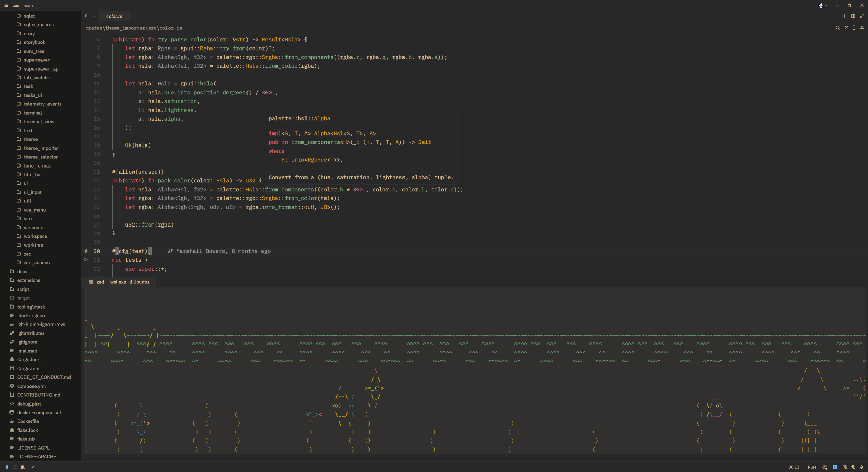This screenshot has height=472, width=868.
Task: Click the breadcrumb path crates\theme_importer\src\color.rs
Action: [x=134, y=28]
